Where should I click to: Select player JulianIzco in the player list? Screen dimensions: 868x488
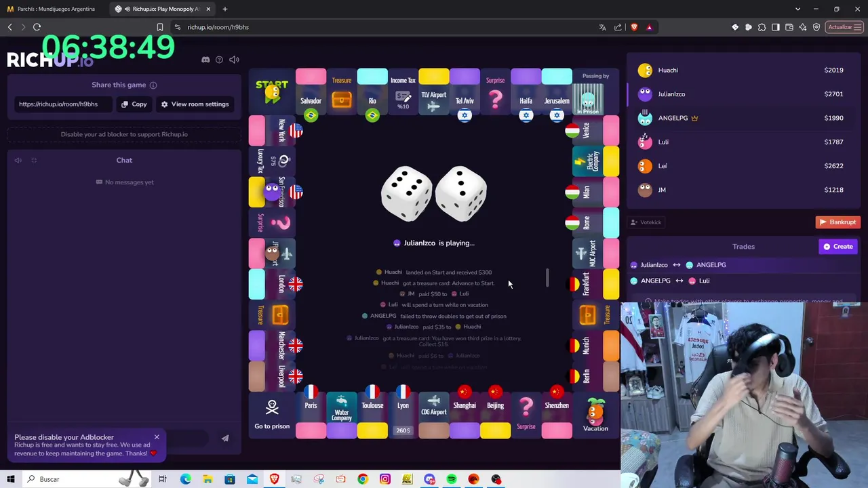click(743, 94)
